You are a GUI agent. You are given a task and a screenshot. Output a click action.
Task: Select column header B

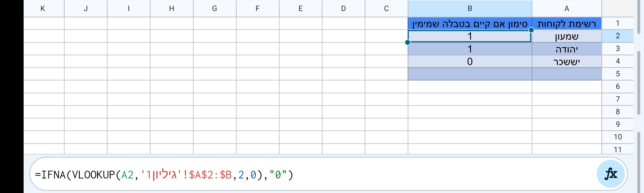point(470,8)
